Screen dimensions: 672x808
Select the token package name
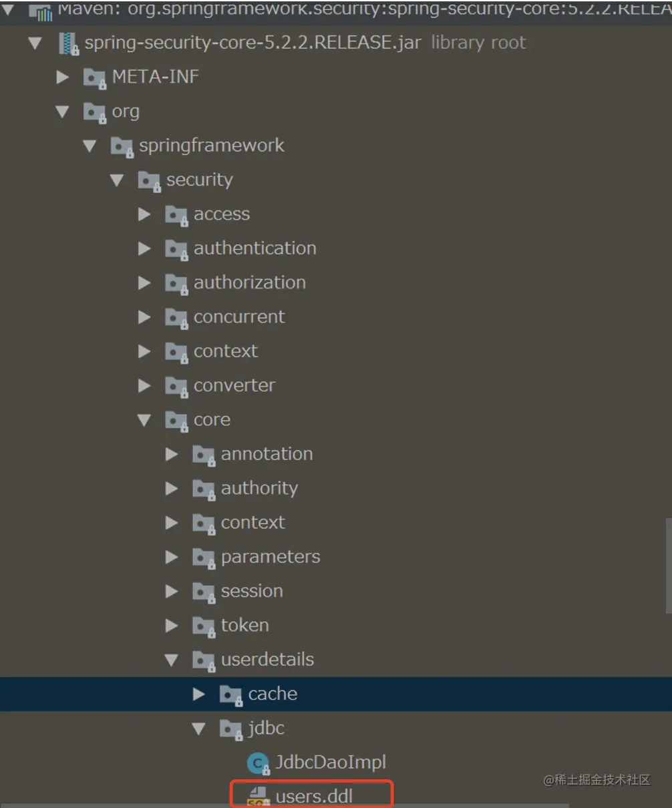coord(245,625)
